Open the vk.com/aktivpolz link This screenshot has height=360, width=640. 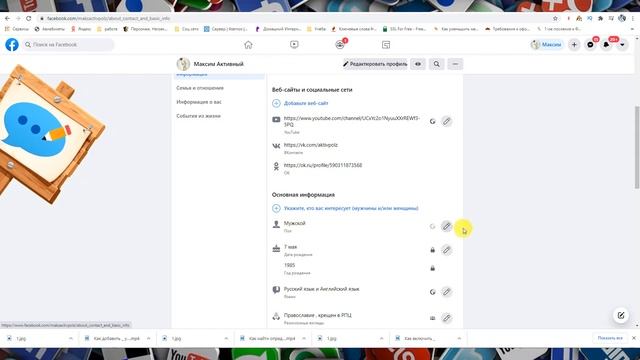pyautogui.click(x=311, y=145)
